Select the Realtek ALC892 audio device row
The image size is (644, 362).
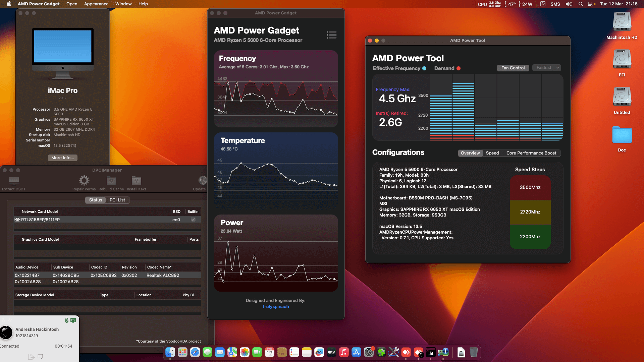[x=107, y=275]
